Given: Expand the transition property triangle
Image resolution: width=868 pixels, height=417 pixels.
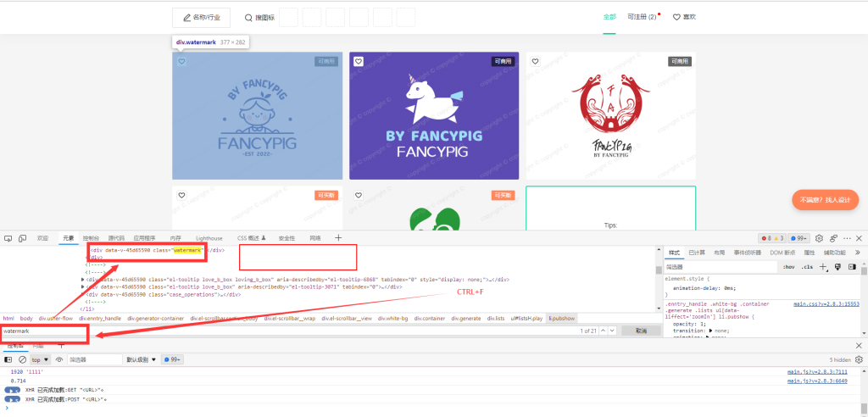Looking at the screenshot, I should click(711, 331).
